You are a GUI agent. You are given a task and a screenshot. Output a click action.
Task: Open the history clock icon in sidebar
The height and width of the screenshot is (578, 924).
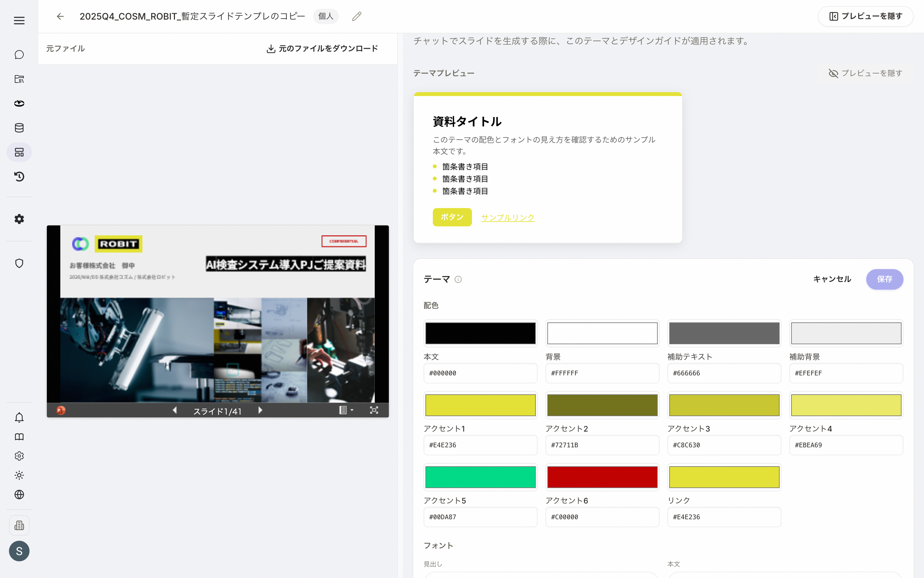pos(19,177)
